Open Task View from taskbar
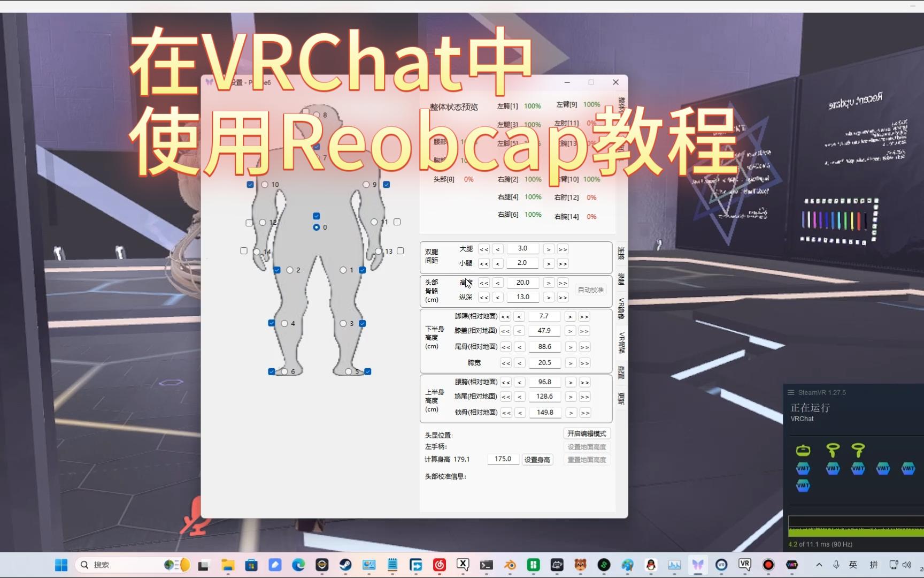This screenshot has height=578, width=924. (203, 565)
